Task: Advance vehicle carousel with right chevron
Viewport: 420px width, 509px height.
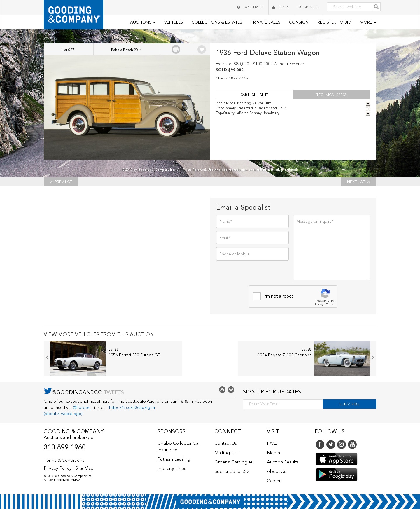Action: (x=373, y=358)
